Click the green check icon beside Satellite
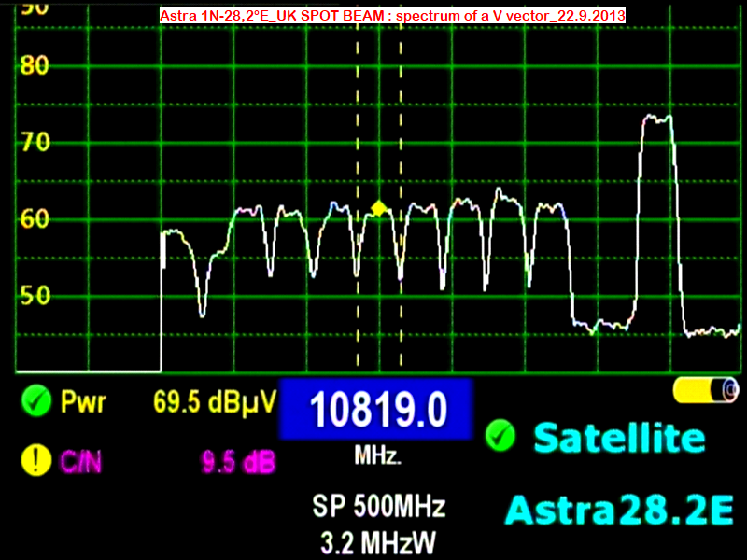Image resolution: width=747 pixels, height=560 pixels. pos(501,435)
